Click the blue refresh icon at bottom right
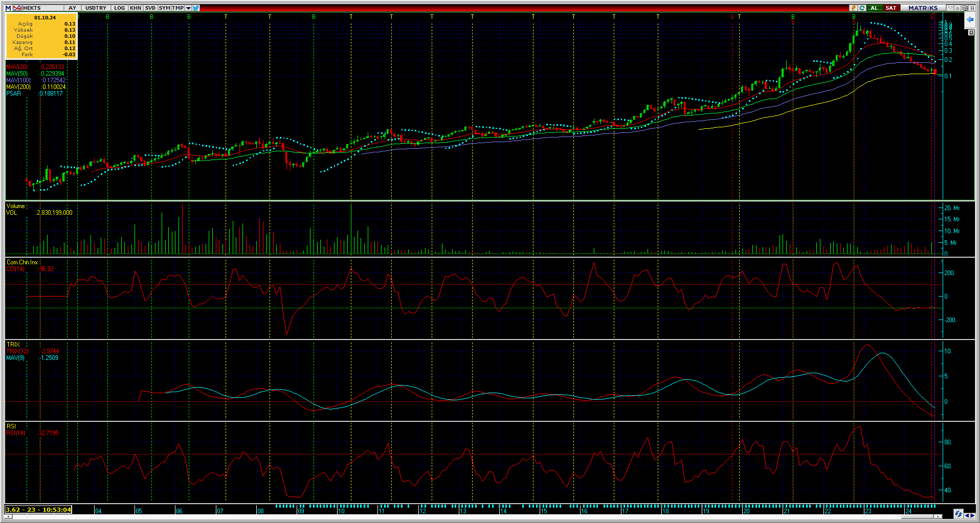This screenshot has width=980, height=523. pyautogui.click(x=958, y=514)
